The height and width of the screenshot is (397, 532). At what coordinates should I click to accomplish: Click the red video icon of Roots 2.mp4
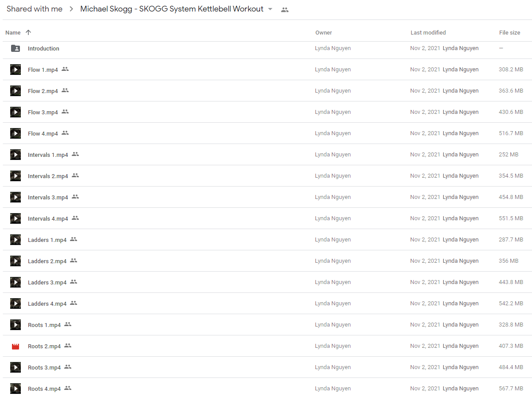pyautogui.click(x=16, y=346)
